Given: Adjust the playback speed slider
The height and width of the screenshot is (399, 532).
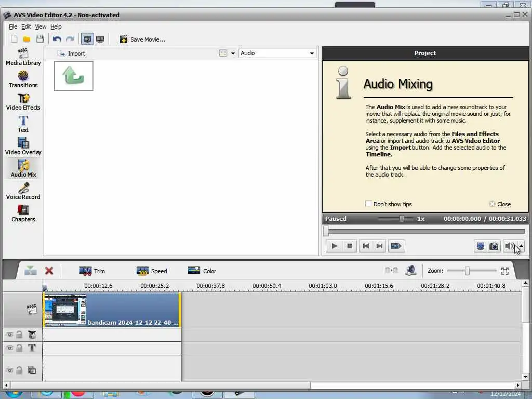Looking at the screenshot, I should coord(402,219).
